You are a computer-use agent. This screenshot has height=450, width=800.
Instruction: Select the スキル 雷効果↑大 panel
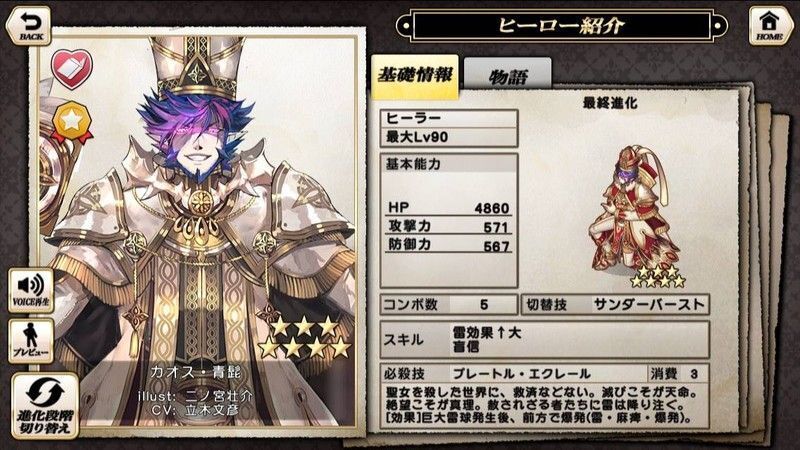(545, 339)
